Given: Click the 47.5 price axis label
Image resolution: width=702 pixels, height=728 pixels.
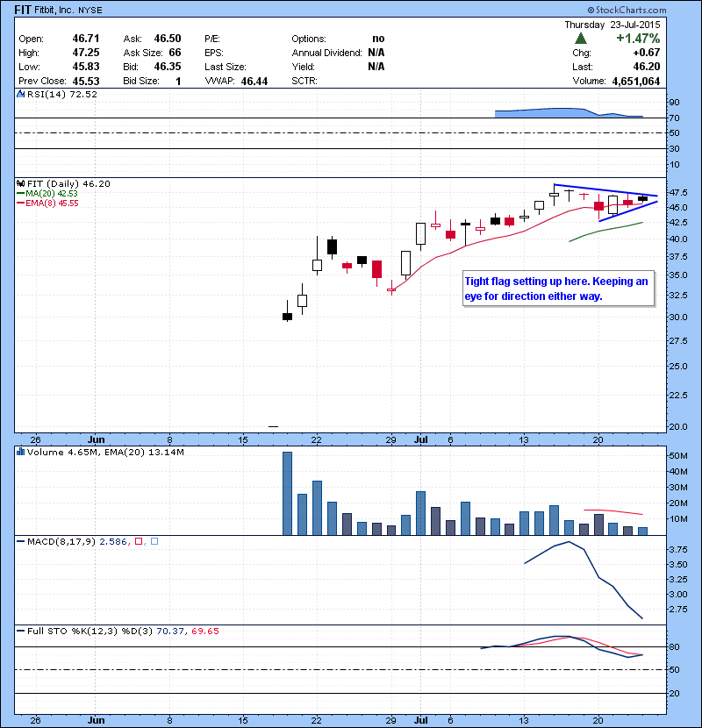Looking at the screenshot, I should coord(677,192).
